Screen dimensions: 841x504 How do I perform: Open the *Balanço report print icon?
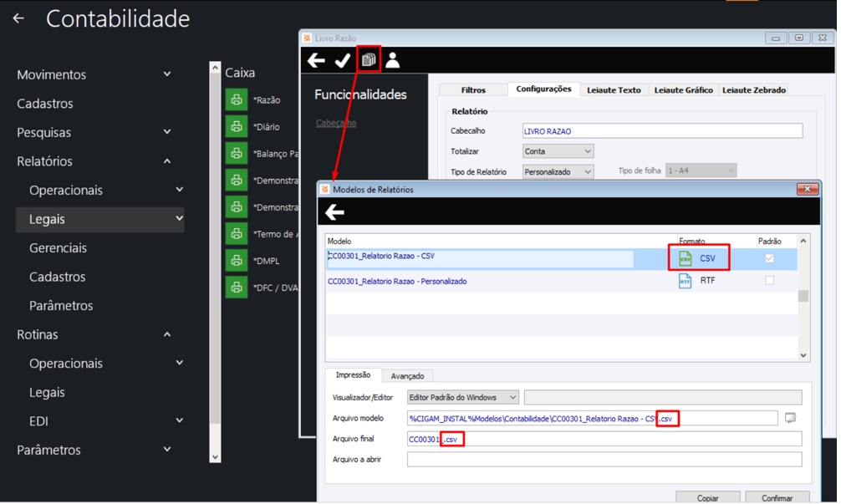pyautogui.click(x=236, y=153)
